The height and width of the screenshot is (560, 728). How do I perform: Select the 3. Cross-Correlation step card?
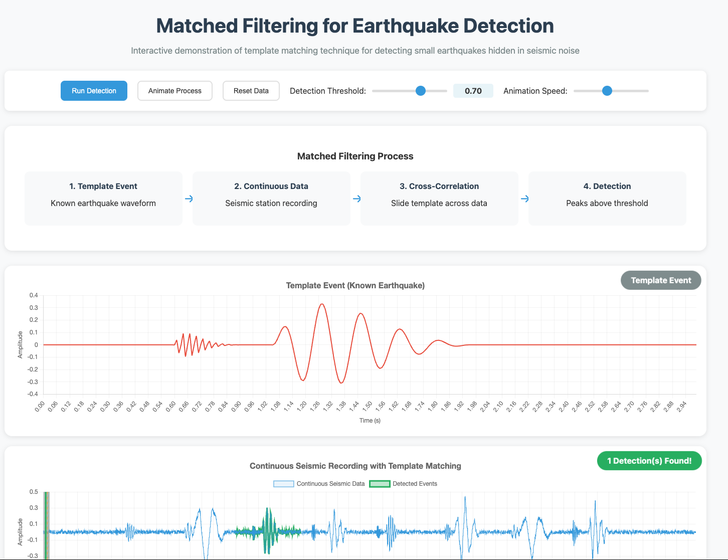[439, 198]
